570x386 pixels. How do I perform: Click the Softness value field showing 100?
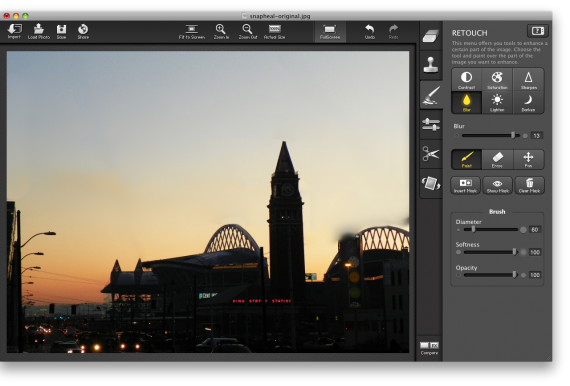tap(534, 252)
